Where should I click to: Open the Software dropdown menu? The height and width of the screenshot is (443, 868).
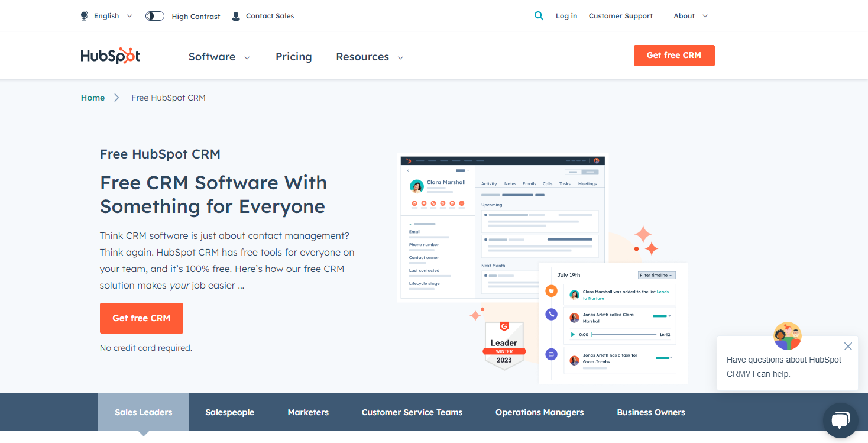(219, 57)
